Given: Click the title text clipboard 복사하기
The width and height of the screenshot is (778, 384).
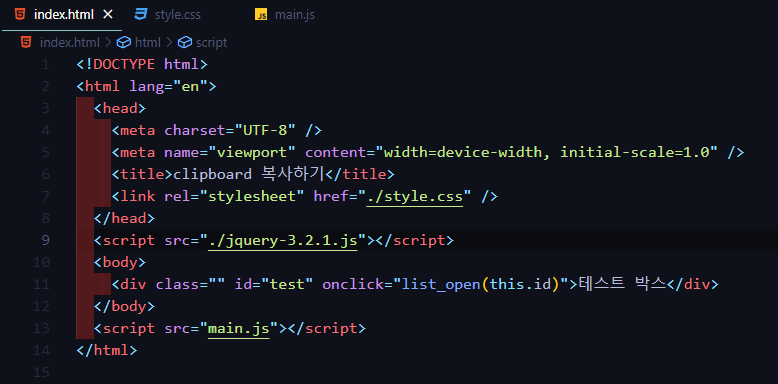Looking at the screenshot, I should pyautogui.click(x=249, y=174).
